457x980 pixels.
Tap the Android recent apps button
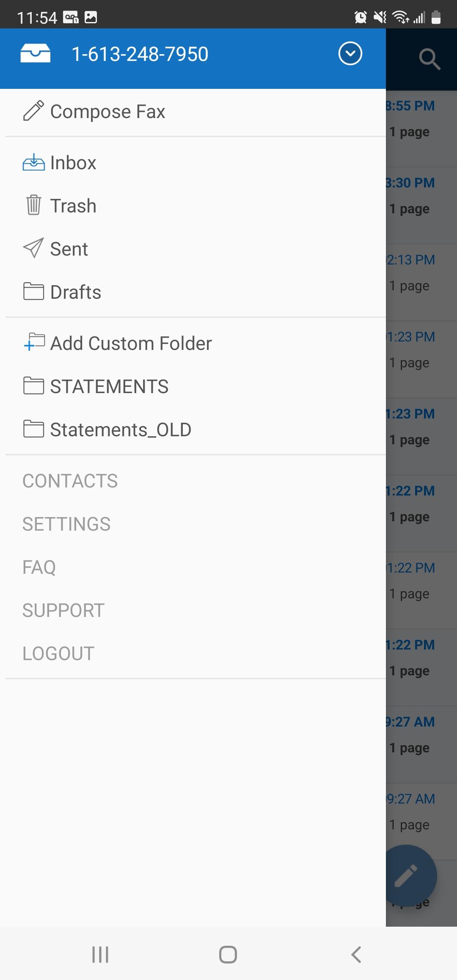(100, 955)
